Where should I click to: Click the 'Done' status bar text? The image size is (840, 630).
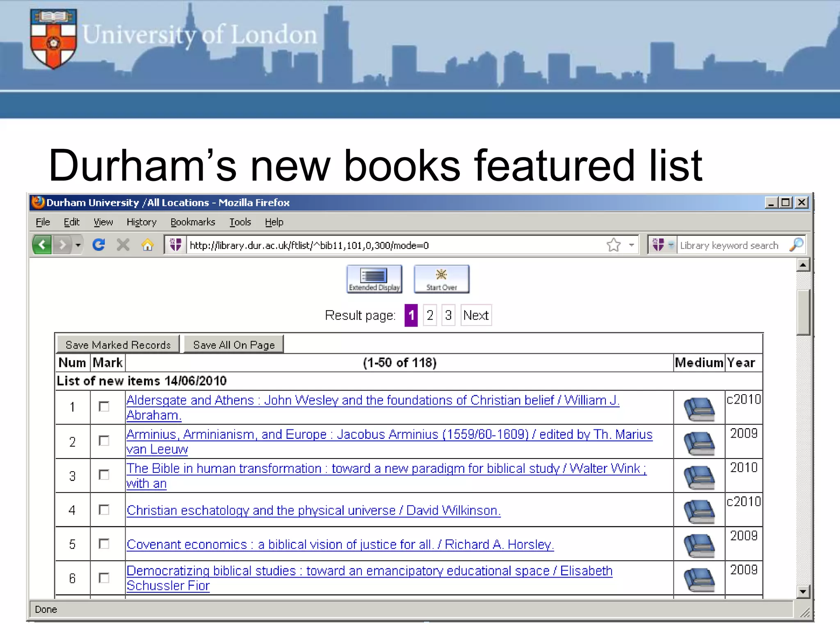46,609
